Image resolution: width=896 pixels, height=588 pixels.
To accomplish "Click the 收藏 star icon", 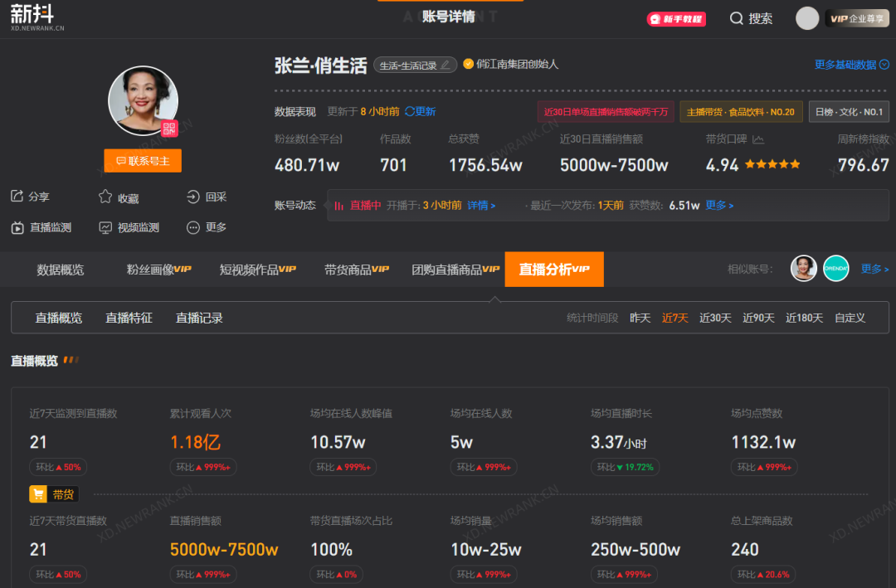I will (105, 197).
